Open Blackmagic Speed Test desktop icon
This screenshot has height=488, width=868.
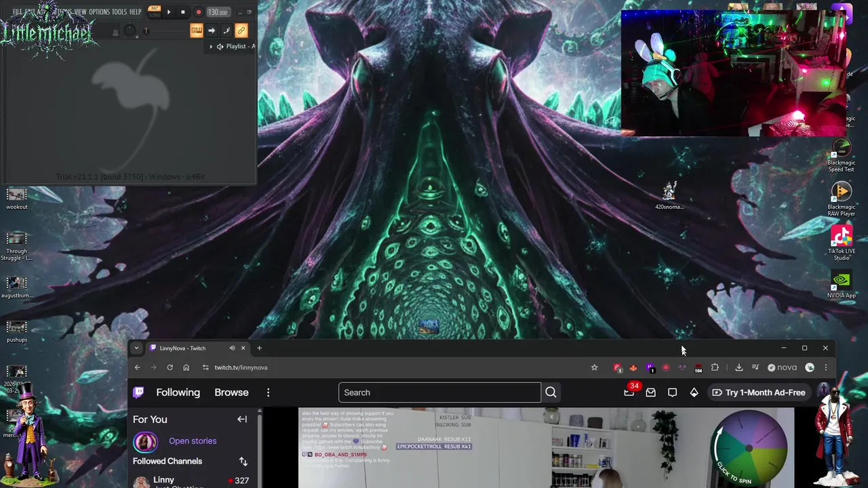point(842,155)
